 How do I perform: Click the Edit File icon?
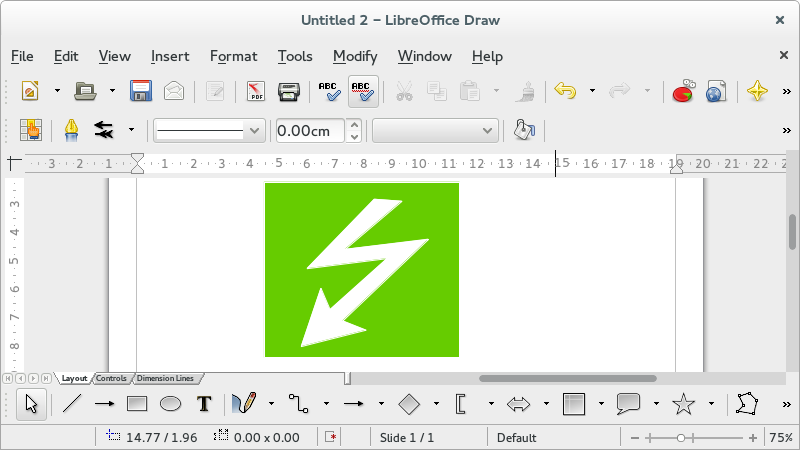point(215,91)
